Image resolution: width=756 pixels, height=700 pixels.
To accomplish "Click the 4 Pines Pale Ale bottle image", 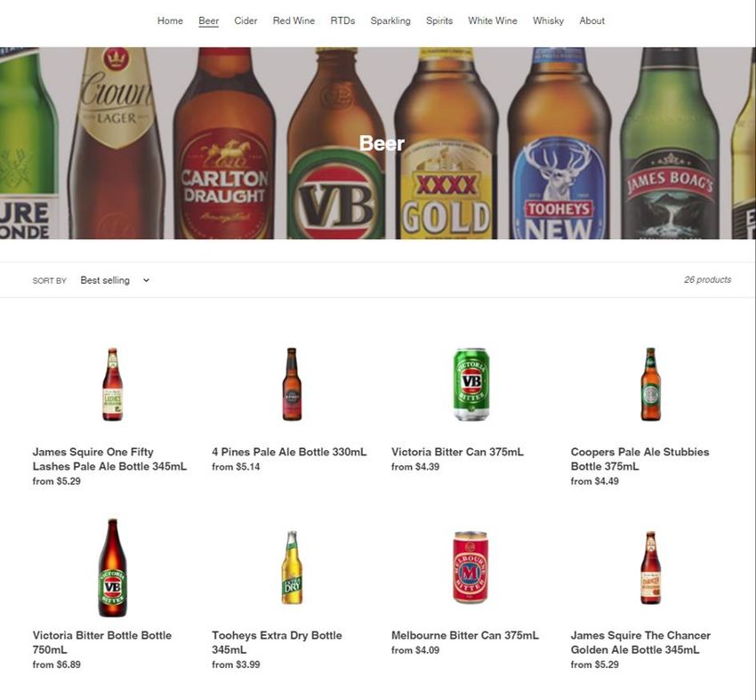I will (292, 384).
